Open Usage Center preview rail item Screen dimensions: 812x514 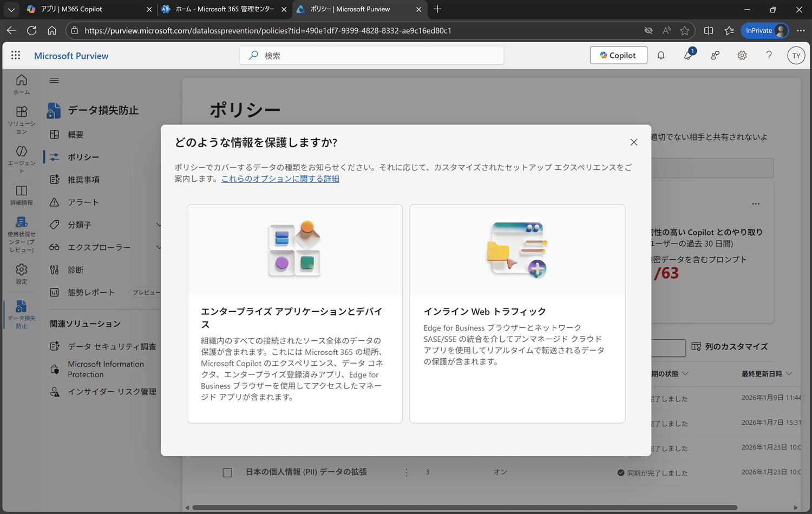pyautogui.click(x=22, y=234)
